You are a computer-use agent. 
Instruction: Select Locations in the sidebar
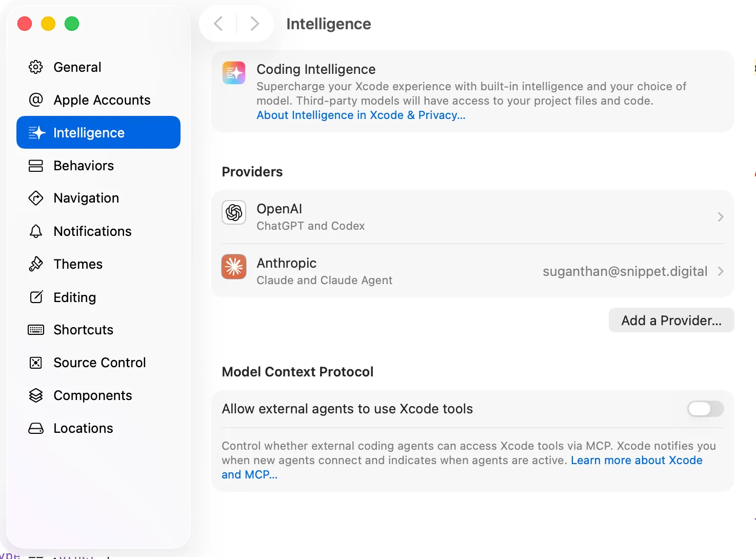tap(83, 428)
